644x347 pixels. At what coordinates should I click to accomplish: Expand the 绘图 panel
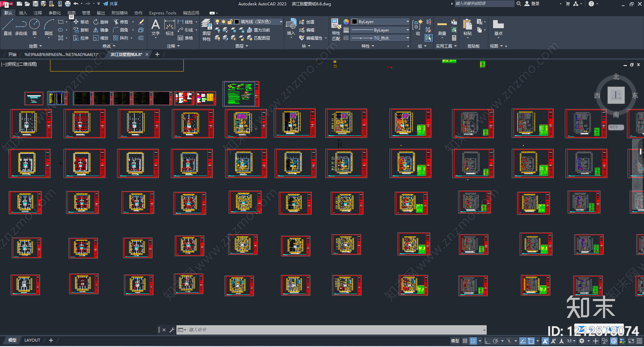tap(35, 46)
